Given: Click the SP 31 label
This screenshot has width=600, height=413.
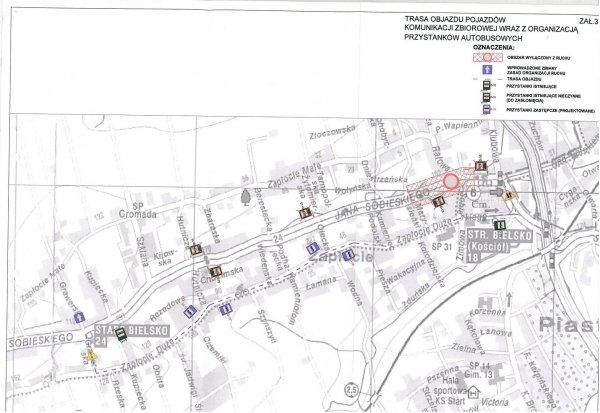Looking at the screenshot, I should (442, 247).
